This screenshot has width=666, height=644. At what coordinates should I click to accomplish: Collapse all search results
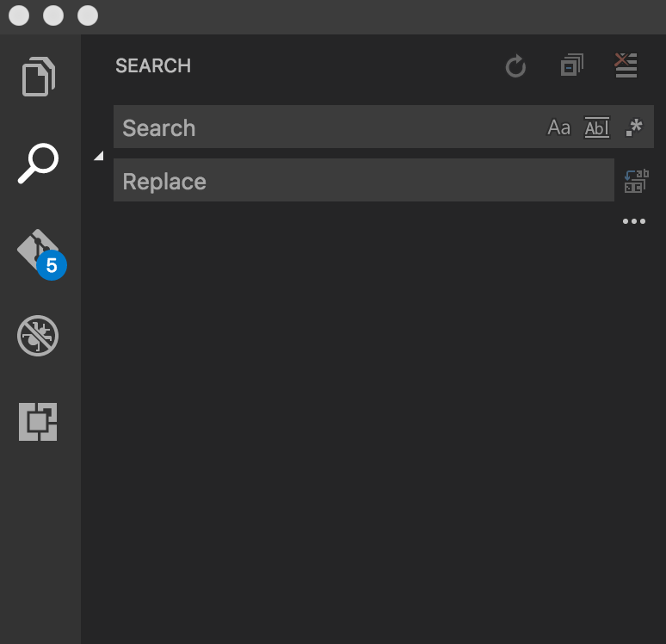[x=571, y=65]
